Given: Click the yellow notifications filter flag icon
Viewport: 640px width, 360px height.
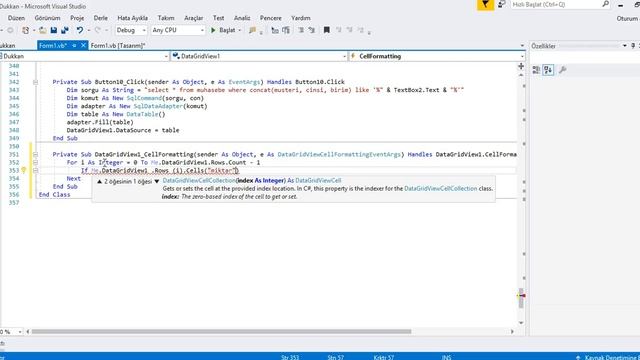Looking at the screenshot, I should tap(485, 4).
